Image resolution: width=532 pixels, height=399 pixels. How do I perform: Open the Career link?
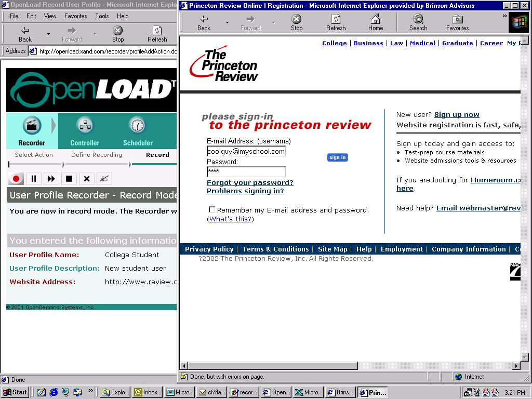pyautogui.click(x=491, y=43)
